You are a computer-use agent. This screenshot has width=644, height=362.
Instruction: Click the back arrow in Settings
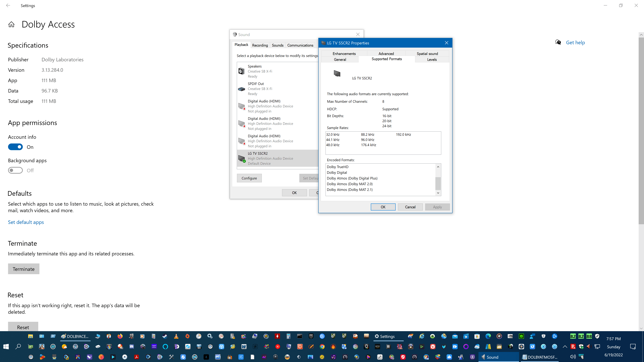(x=8, y=5)
